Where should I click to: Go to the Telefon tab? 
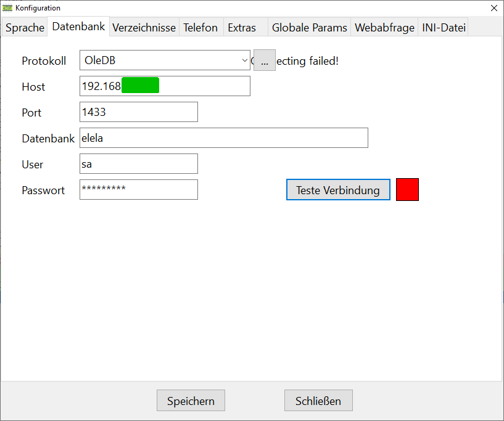(200, 28)
